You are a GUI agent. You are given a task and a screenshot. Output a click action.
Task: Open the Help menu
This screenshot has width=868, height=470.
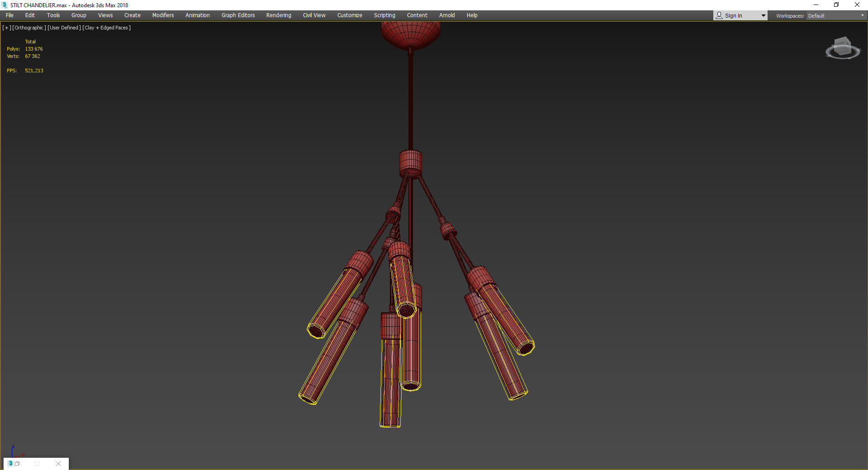[x=472, y=15]
